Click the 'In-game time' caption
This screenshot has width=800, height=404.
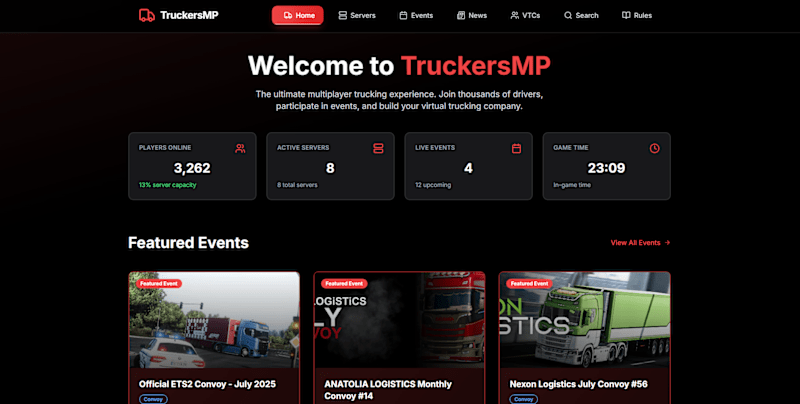pos(572,185)
